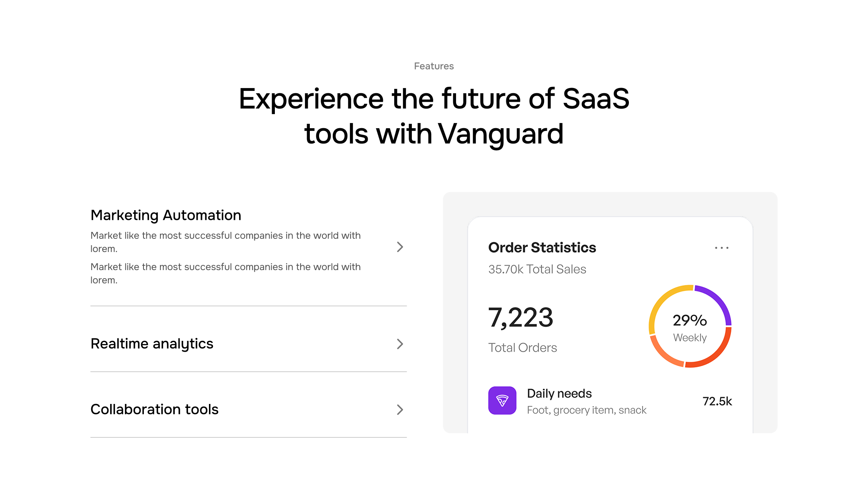Image resolution: width=868 pixels, height=498 pixels.
Task: Click the Daily needs category title
Action: (x=559, y=393)
